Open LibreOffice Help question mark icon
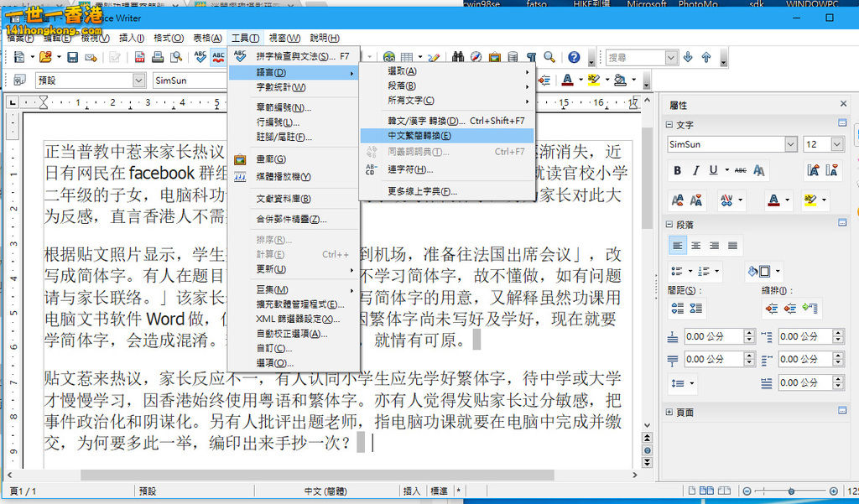The image size is (859, 504). (x=574, y=57)
